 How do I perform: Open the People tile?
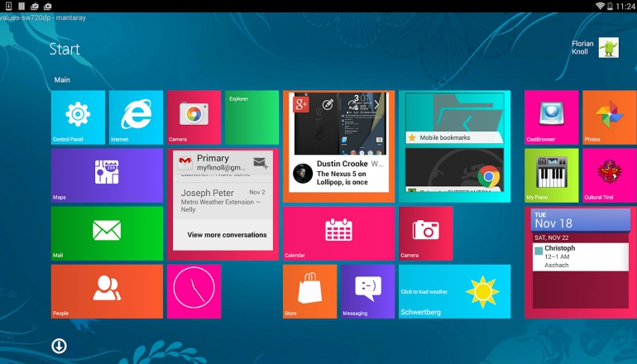[107, 290]
